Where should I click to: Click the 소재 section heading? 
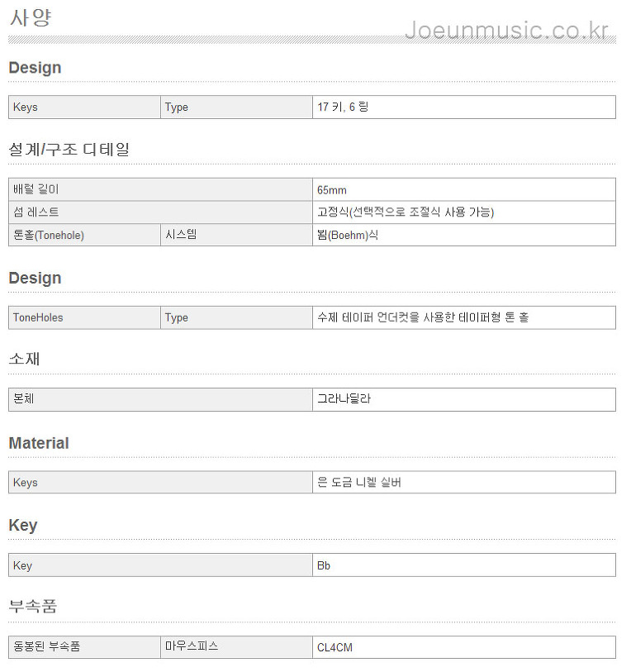point(25,359)
